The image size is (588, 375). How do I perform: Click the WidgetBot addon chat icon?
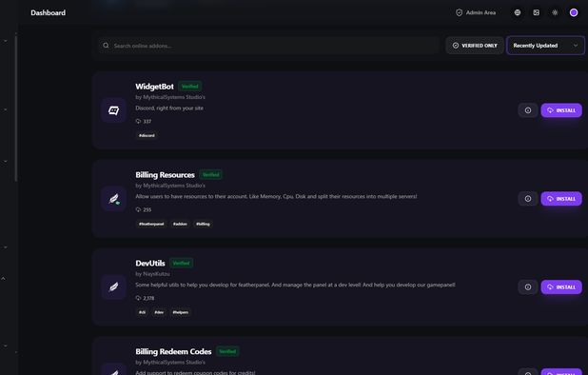point(113,110)
